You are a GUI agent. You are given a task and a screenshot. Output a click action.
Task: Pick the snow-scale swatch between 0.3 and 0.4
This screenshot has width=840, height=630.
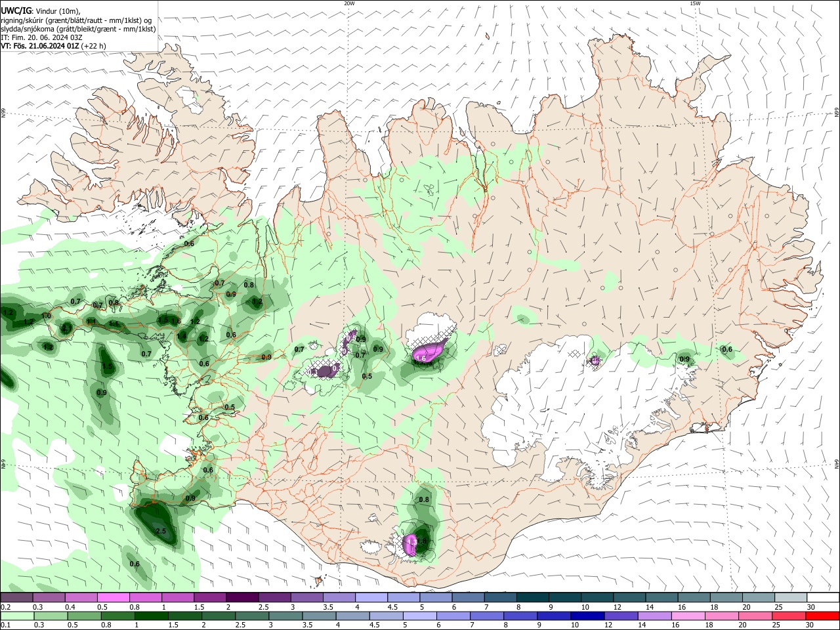[x=49, y=597]
